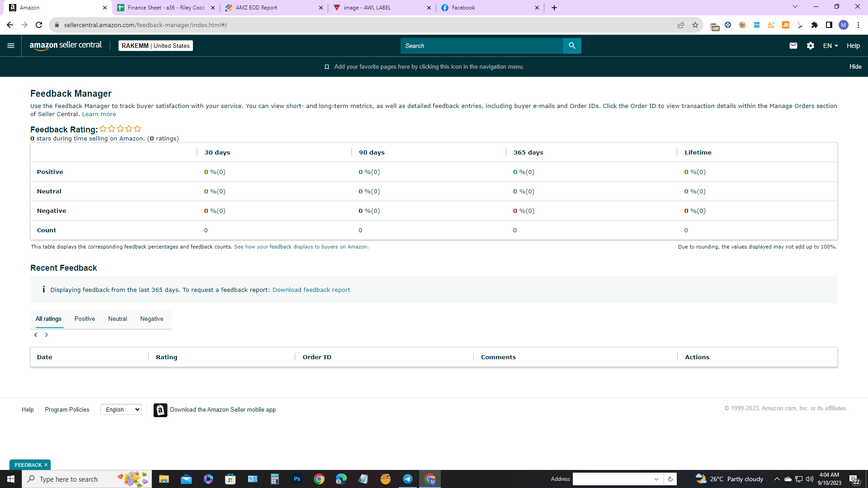868x488 pixels.
Task: Open the messages envelope icon
Action: (793, 46)
